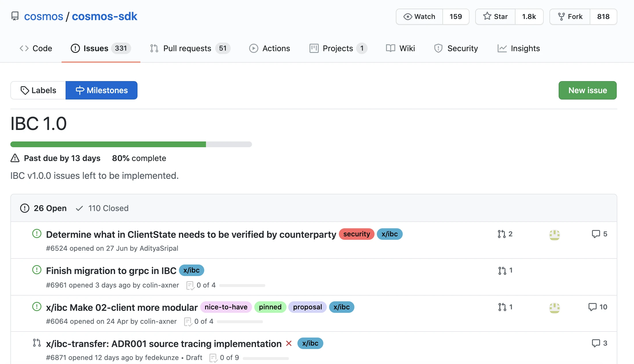634x364 pixels.
Task: Go to the Actions tab
Action: (x=270, y=48)
